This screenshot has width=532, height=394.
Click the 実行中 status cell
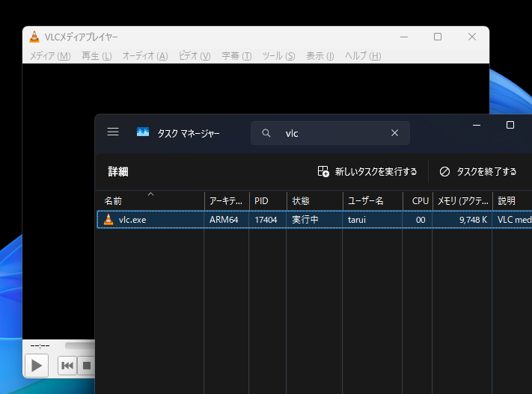point(305,220)
